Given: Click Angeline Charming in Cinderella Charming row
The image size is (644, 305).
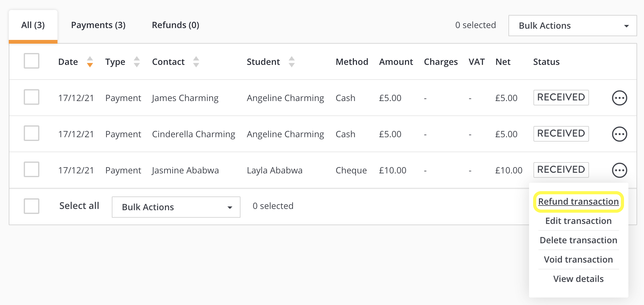Looking at the screenshot, I should 285,134.
